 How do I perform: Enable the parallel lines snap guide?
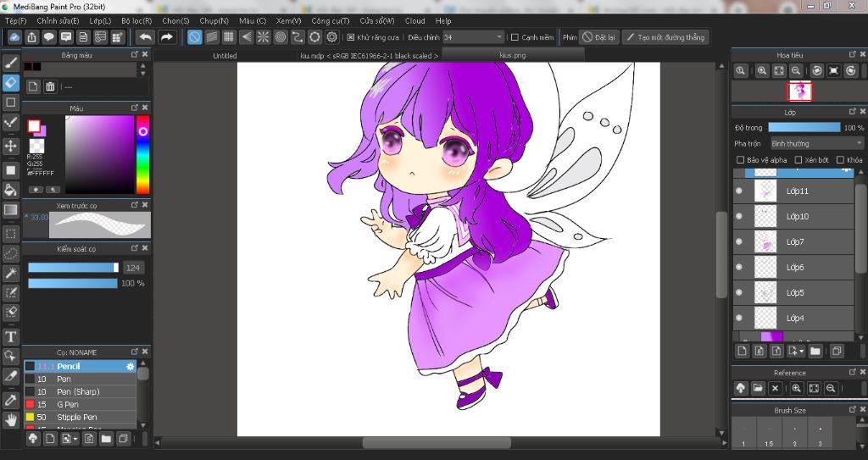(x=211, y=37)
